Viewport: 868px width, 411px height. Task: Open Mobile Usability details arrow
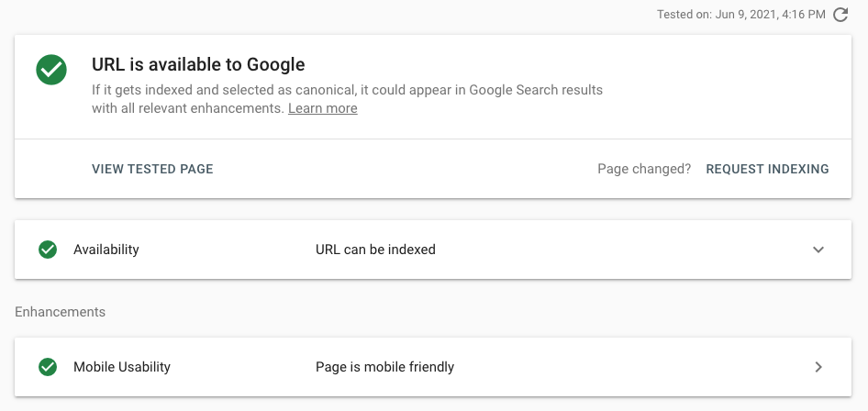point(818,367)
